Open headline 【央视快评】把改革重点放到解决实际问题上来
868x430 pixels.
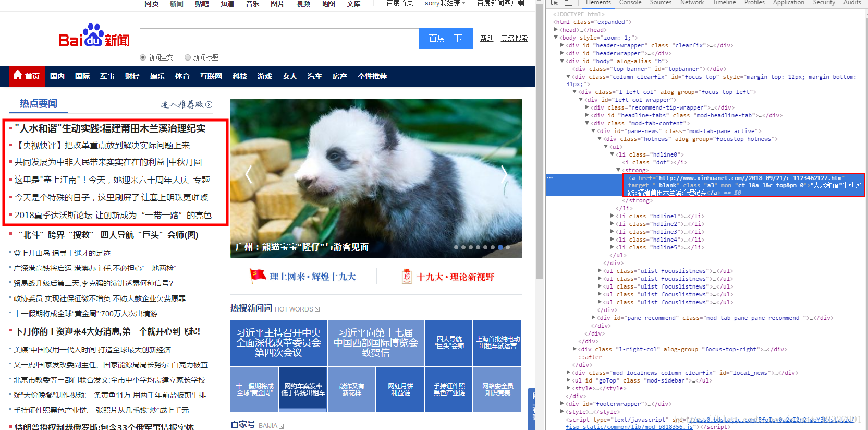click(102, 146)
